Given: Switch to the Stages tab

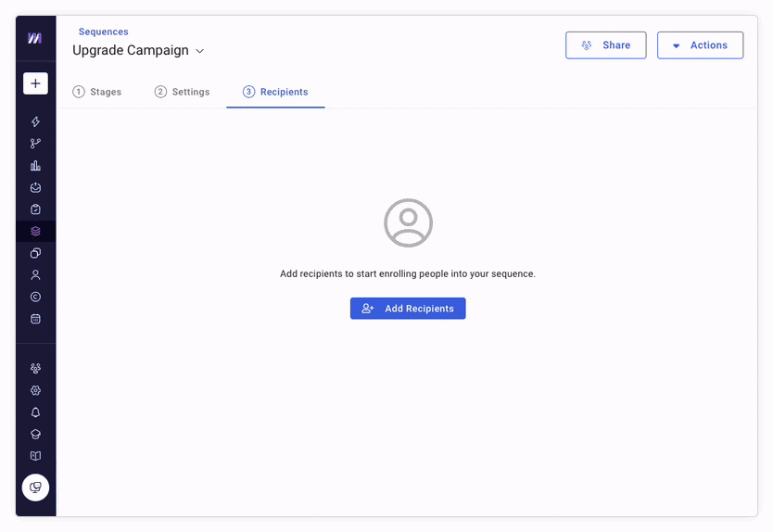Looking at the screenshot, I should (97, 92).
